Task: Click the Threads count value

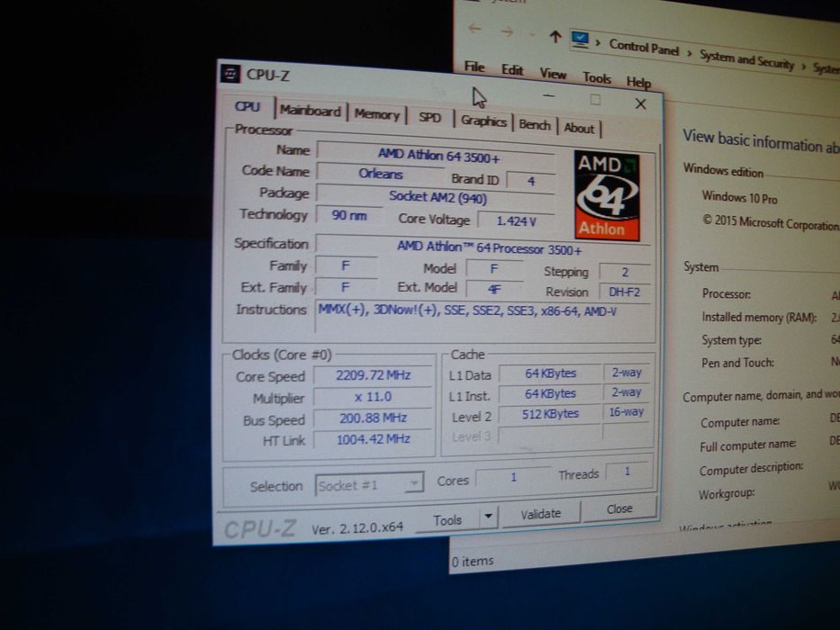Action: click(627, 471)
